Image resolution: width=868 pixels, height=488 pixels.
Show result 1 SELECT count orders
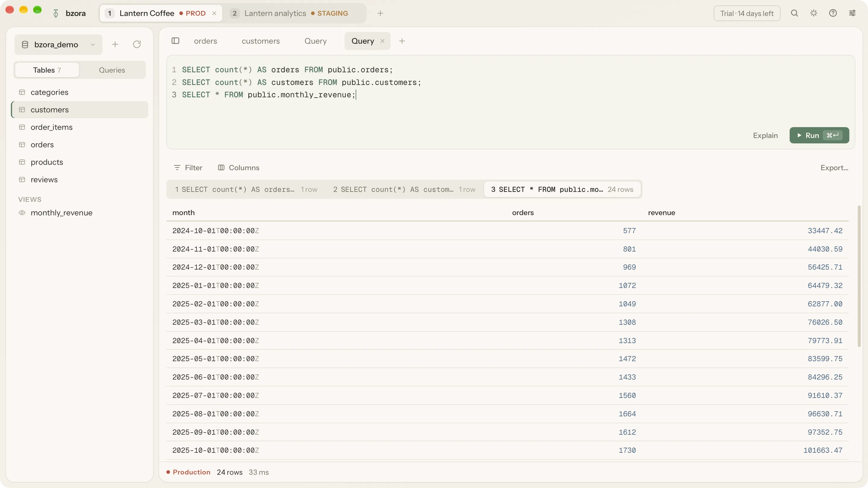[246, 189]
